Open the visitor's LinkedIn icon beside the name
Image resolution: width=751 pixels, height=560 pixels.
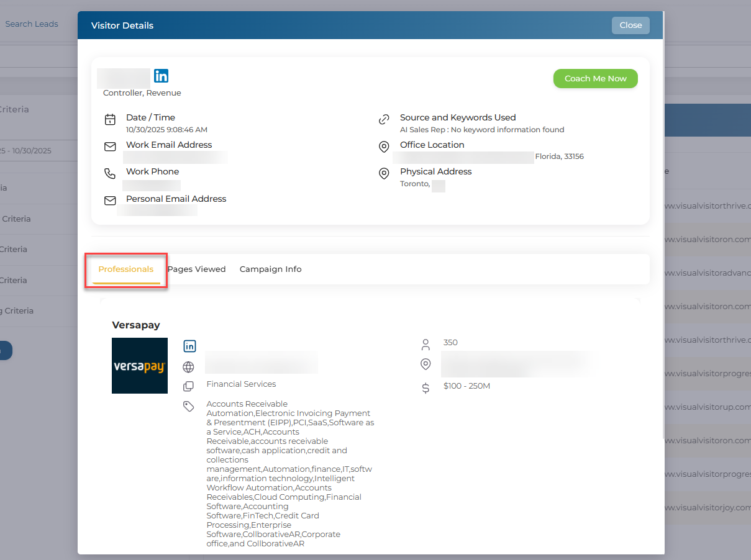click(161, 76)
